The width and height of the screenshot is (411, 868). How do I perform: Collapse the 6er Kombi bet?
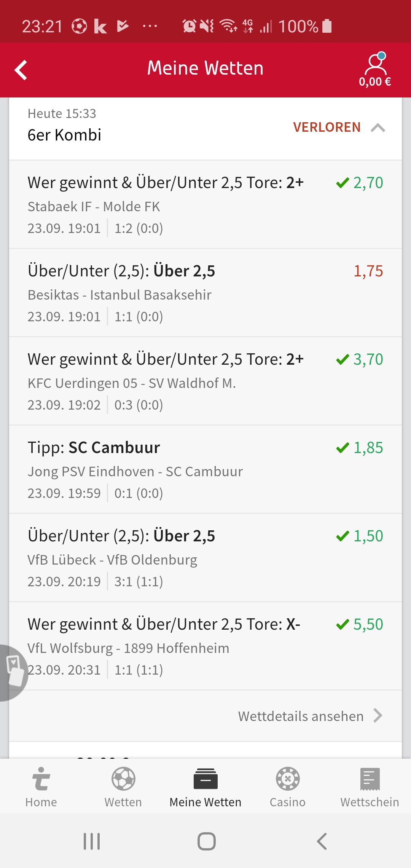pyautogui.click(x=378, y=128)
